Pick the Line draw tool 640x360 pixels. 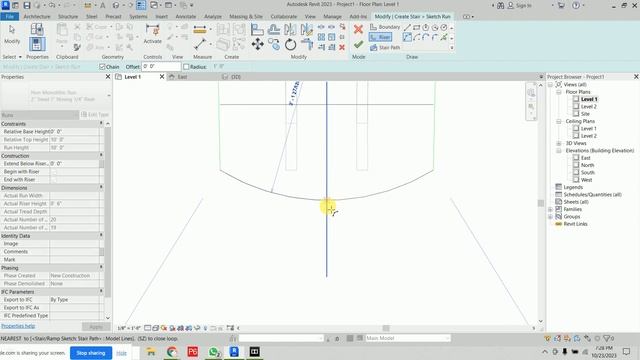coord(407,27)
